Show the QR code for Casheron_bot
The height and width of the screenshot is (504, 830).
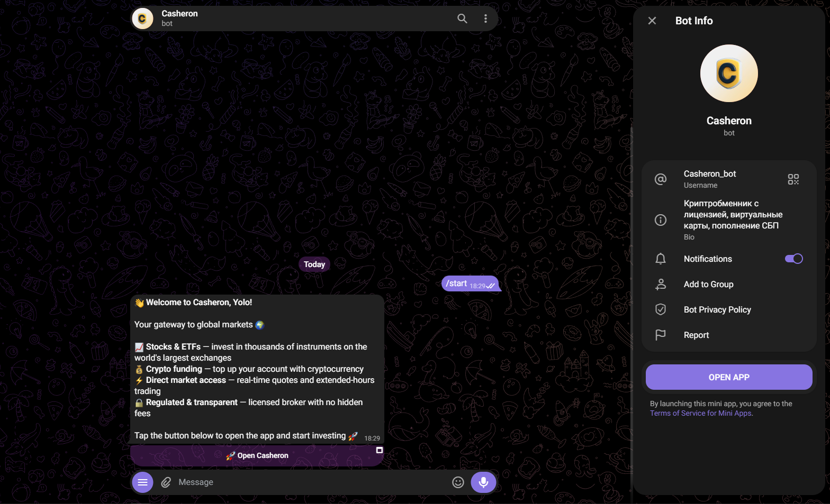tap(793, 179)
